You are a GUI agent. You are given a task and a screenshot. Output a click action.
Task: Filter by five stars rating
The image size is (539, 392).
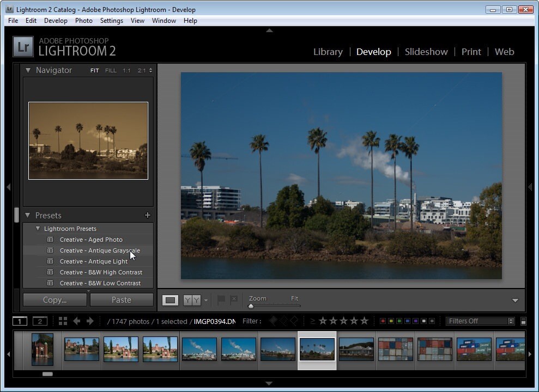click(x=365, y=321)
